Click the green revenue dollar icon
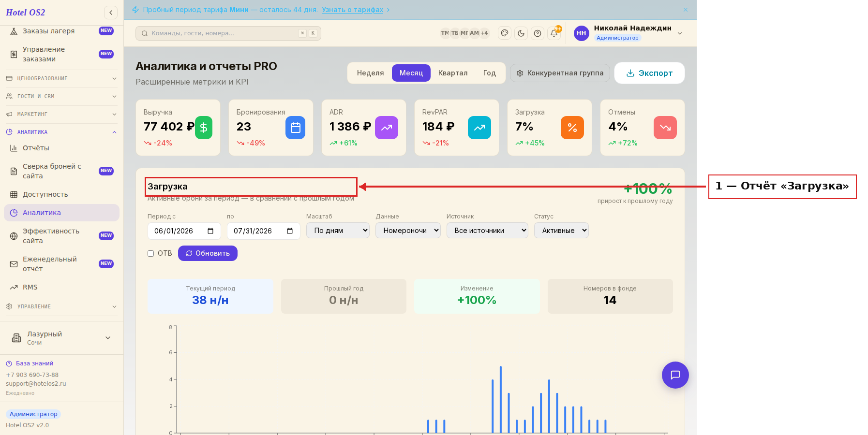The image size is (868, 435). (204, 128)
